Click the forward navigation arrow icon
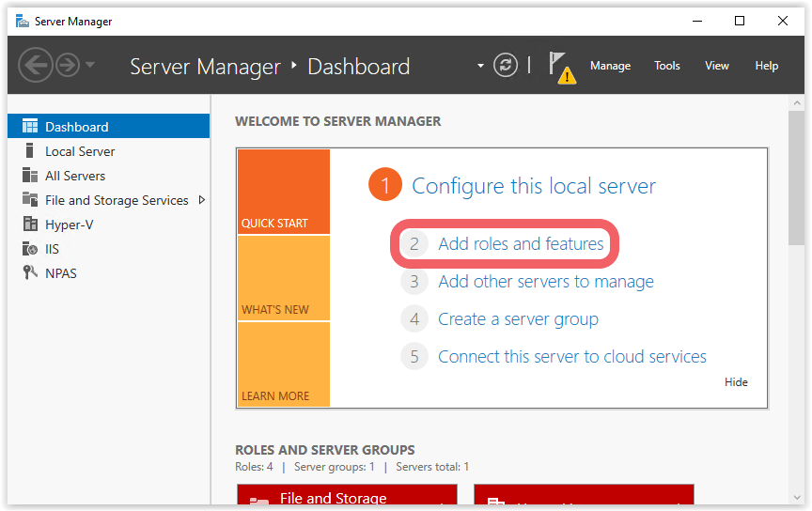Viewport: 812px width, 511px height. click(x=68, y=65)
